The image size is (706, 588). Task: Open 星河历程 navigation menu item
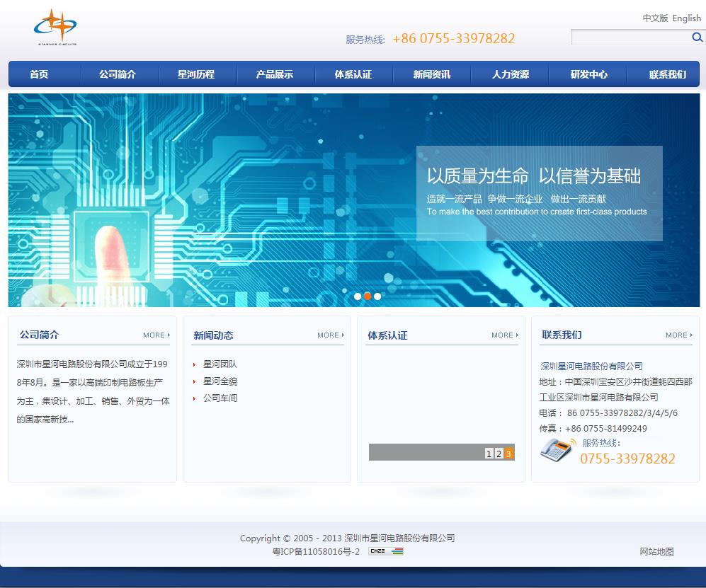coord(196,74)
